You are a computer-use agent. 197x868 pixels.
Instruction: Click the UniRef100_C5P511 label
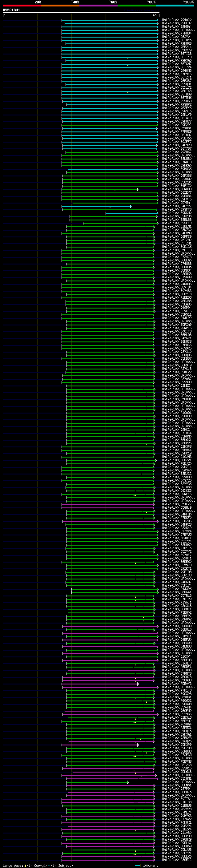176,314
